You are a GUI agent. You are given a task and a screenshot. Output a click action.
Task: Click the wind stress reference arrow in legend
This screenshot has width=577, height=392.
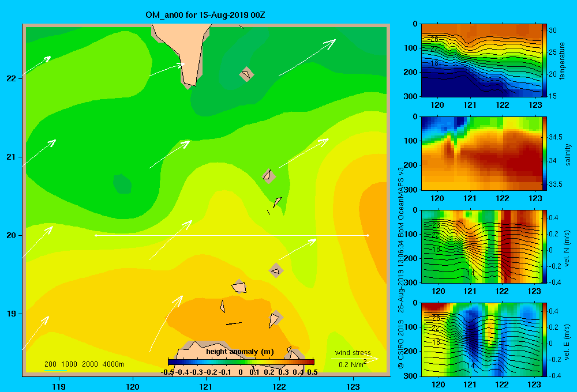(x=355, y=359)
